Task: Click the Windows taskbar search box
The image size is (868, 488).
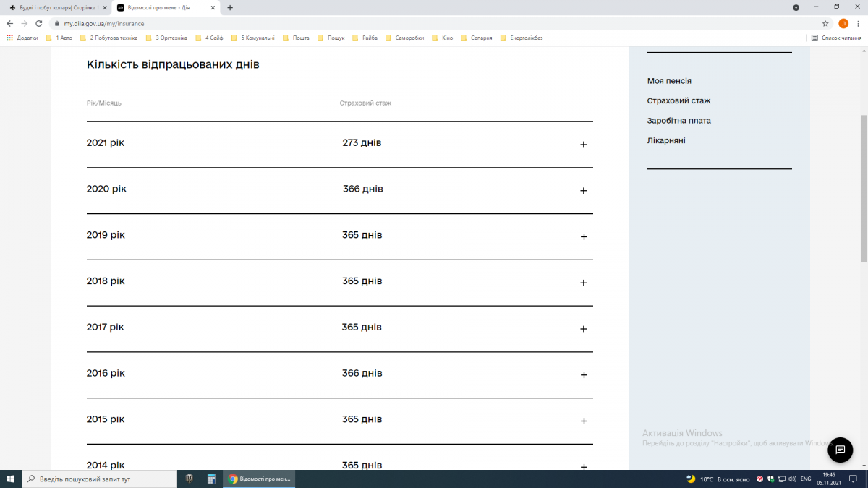Action: (x=100, y=479)
